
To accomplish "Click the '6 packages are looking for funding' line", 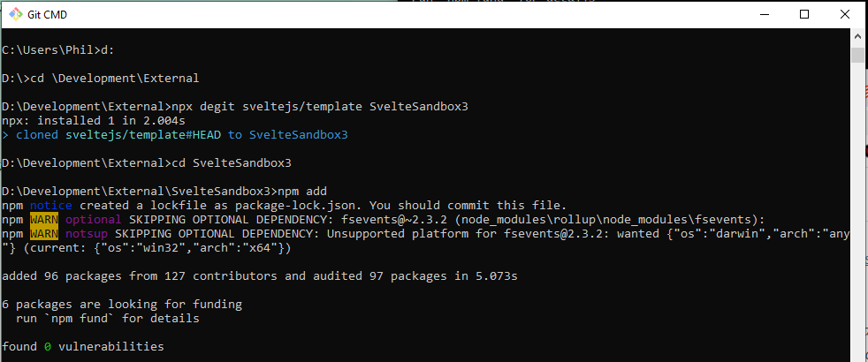I will coord(122,304).
